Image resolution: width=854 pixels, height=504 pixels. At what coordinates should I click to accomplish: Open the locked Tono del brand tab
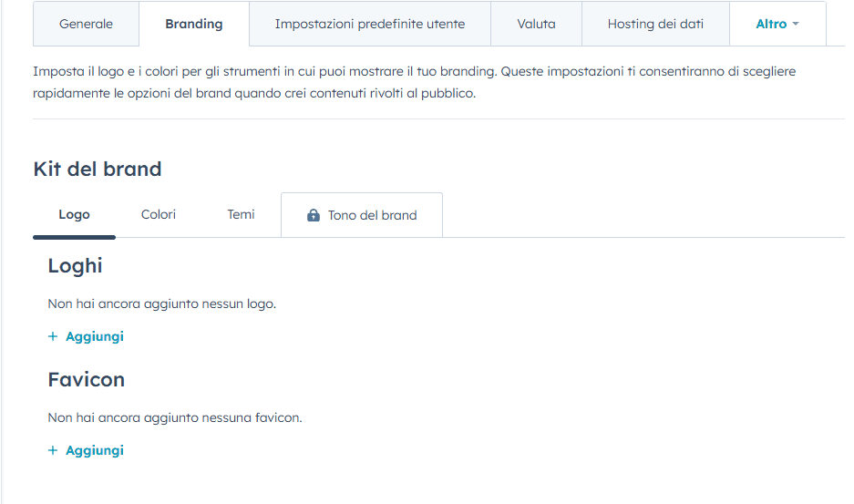point(362,215)
